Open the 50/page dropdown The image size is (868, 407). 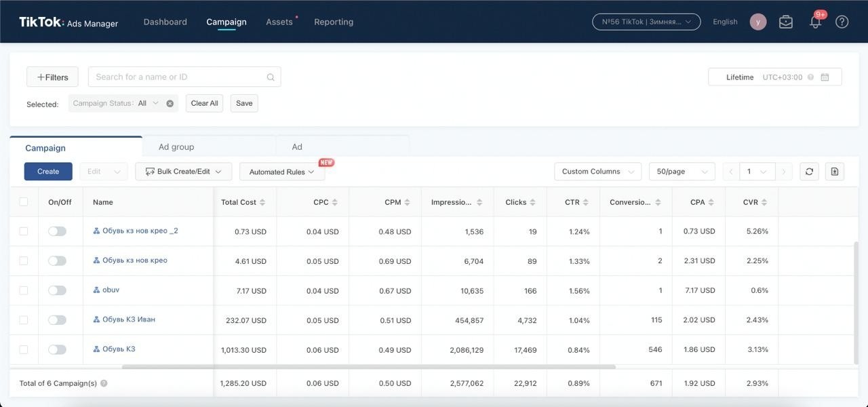[x=682, y=172]
